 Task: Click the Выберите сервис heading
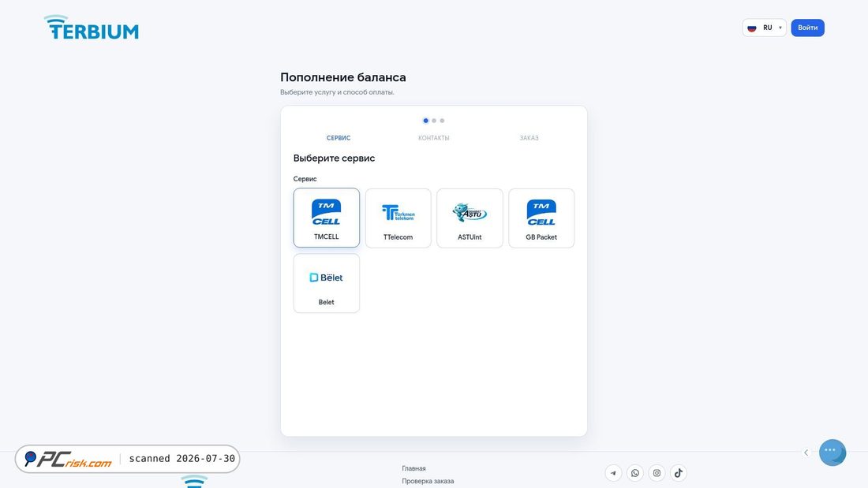334,158
